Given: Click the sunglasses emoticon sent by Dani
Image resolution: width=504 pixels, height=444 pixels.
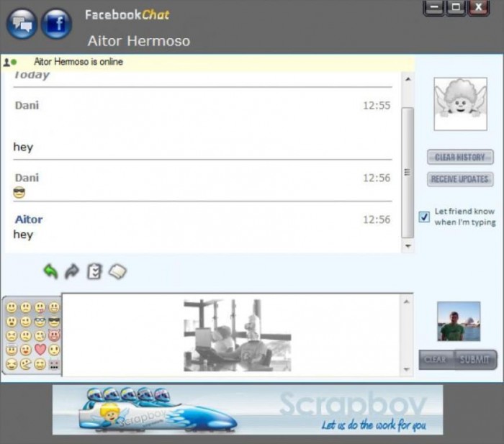Looking at the screenshot, I should point(19,193).
